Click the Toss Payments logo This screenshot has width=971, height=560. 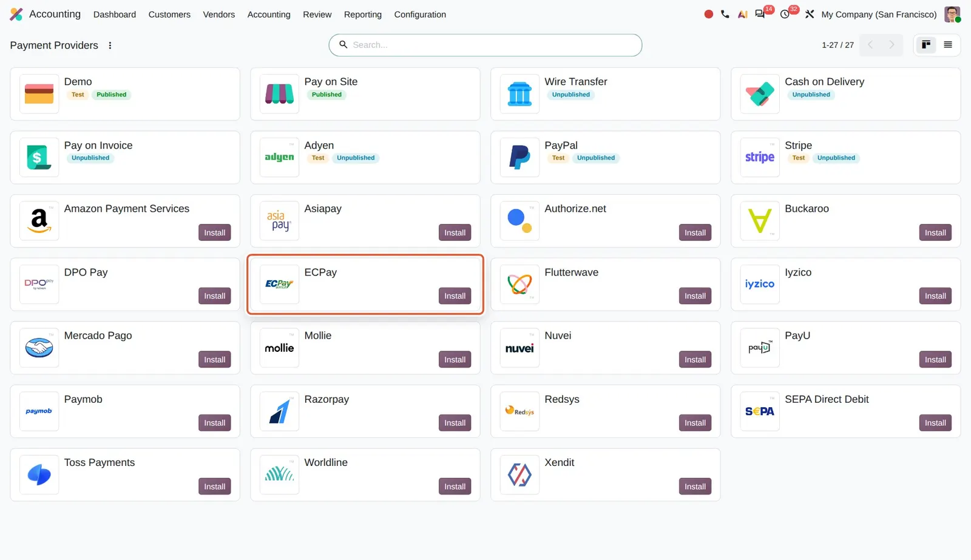click(39, 474)
